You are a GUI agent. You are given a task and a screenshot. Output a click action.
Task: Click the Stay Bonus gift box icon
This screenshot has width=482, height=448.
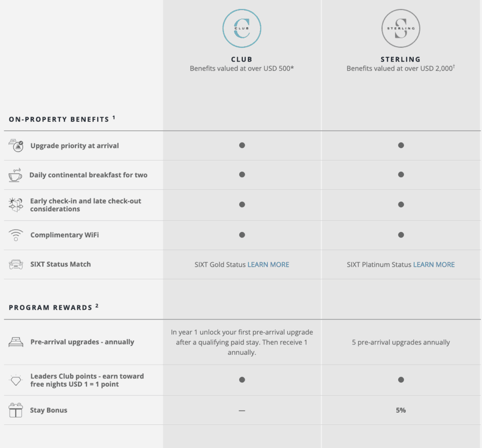[x=16, y=410]
